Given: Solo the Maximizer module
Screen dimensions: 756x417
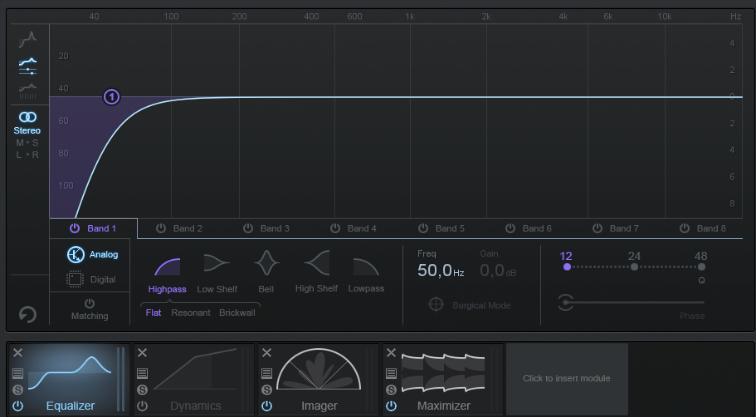Looking at the screenshot, I should tap(391, 390).
